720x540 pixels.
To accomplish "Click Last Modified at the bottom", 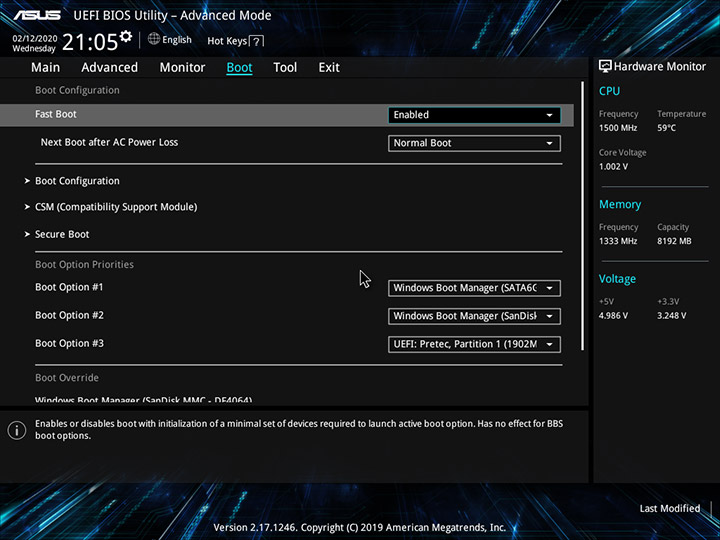I will tap(670, 508).
